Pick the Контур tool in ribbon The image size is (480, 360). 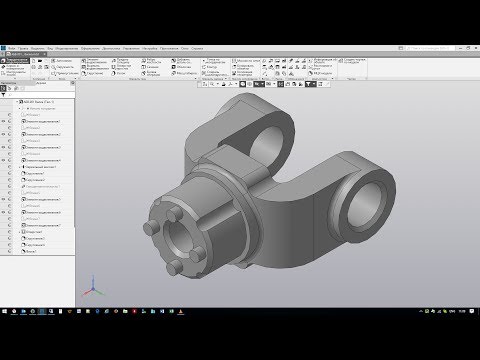(210, 67)
